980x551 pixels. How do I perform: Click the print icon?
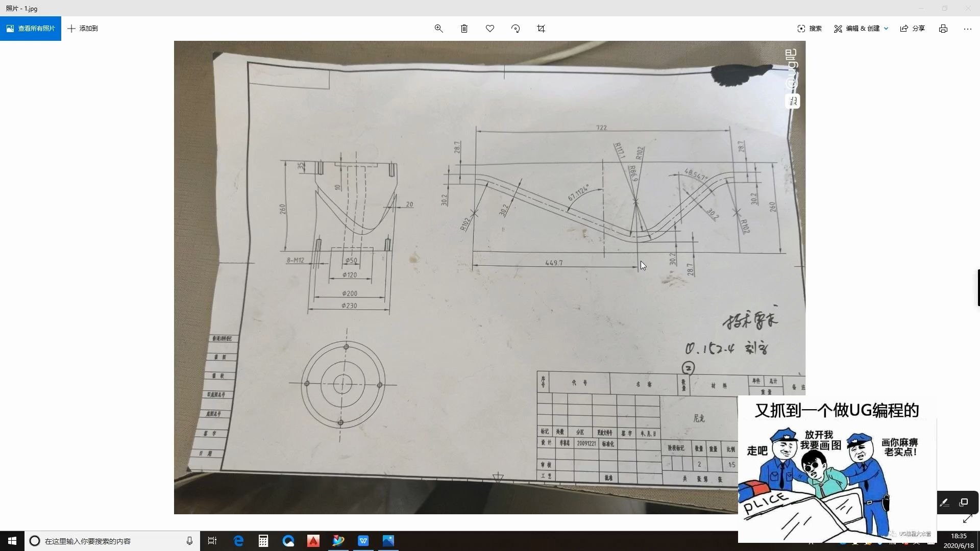pyautogui.click(x=943, y=29)
